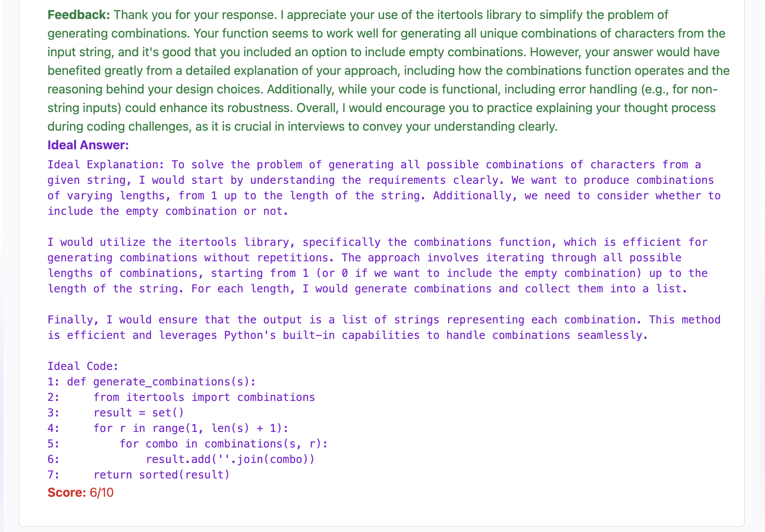Click the purple 'Ideal Answer:' heading

click(x=88, y=145)
